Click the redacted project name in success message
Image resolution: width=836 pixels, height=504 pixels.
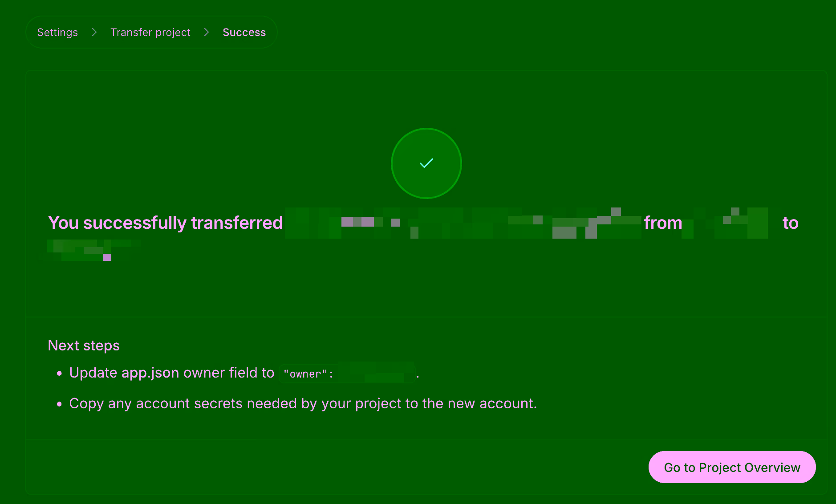tap(463, 223)
